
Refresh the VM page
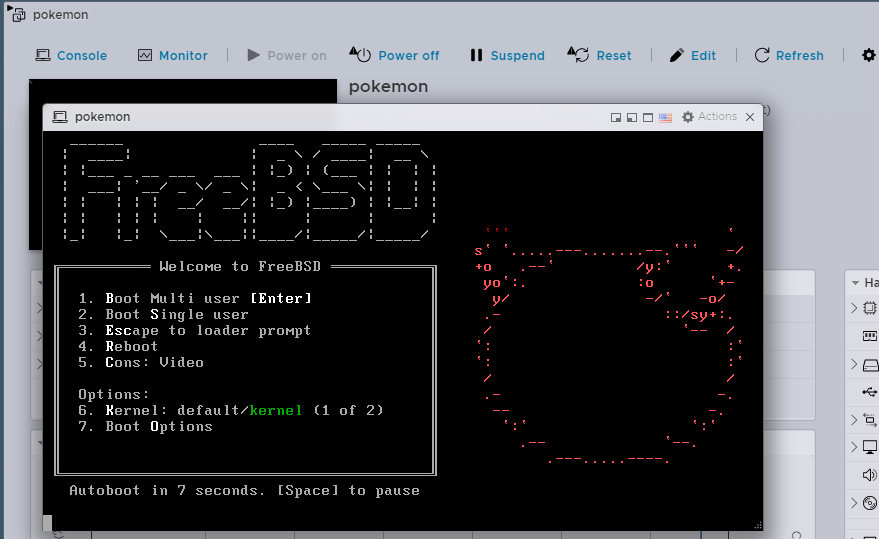(789, 55)
